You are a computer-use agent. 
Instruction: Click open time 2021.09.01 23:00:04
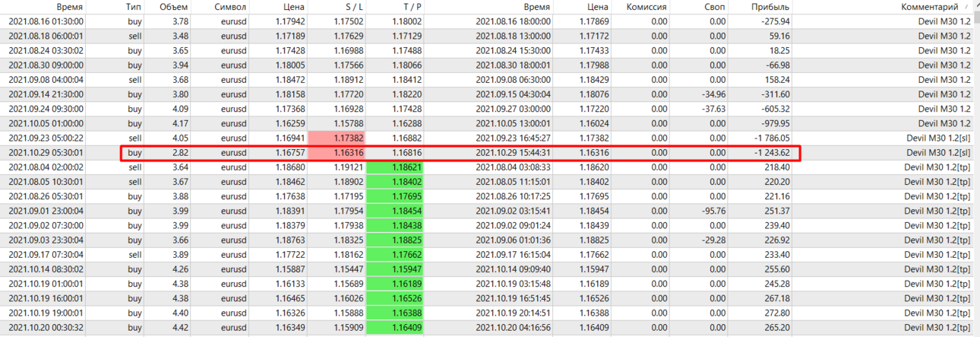46,211
